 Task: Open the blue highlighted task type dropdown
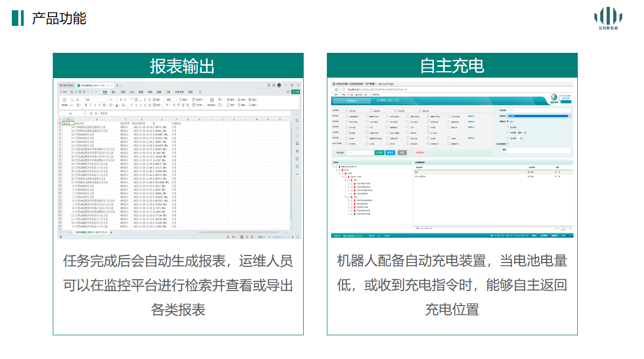click(538, 115)
